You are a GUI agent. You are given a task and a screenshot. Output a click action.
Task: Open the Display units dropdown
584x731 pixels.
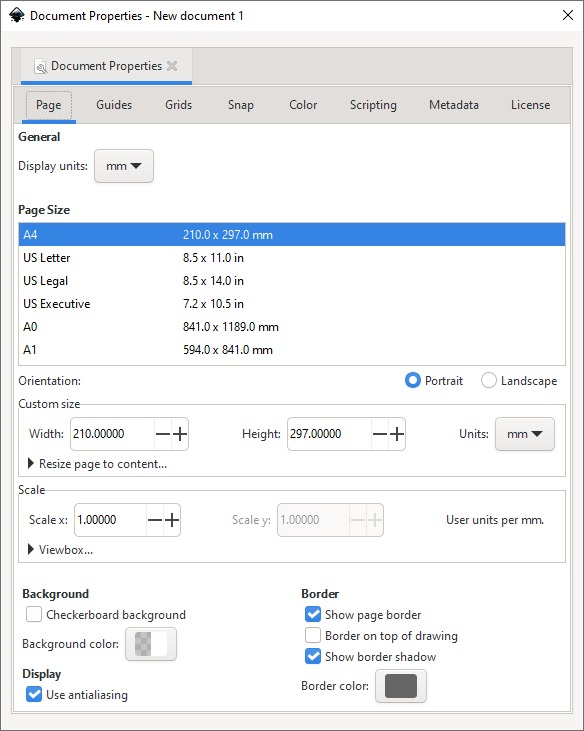point(124,166)
